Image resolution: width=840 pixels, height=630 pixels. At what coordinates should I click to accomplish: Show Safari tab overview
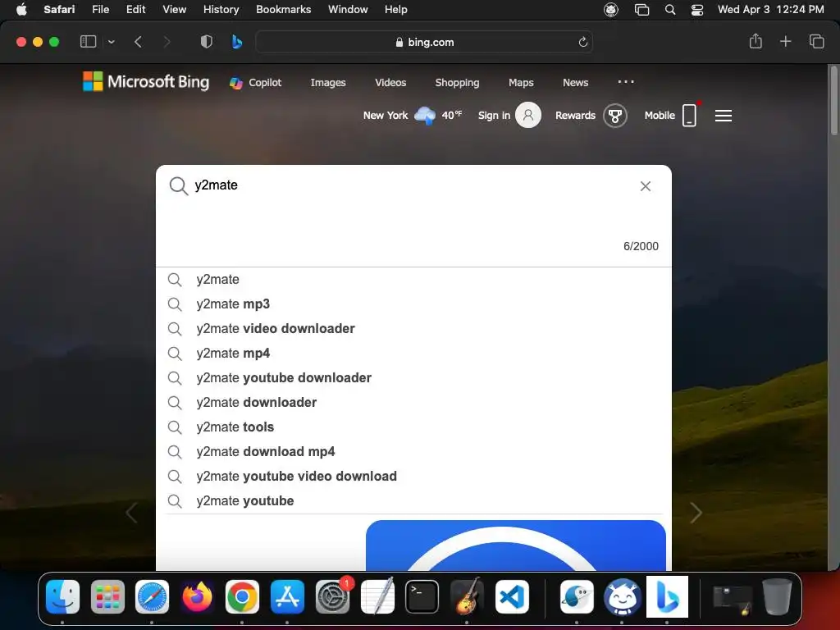click(x=816, y=41)
